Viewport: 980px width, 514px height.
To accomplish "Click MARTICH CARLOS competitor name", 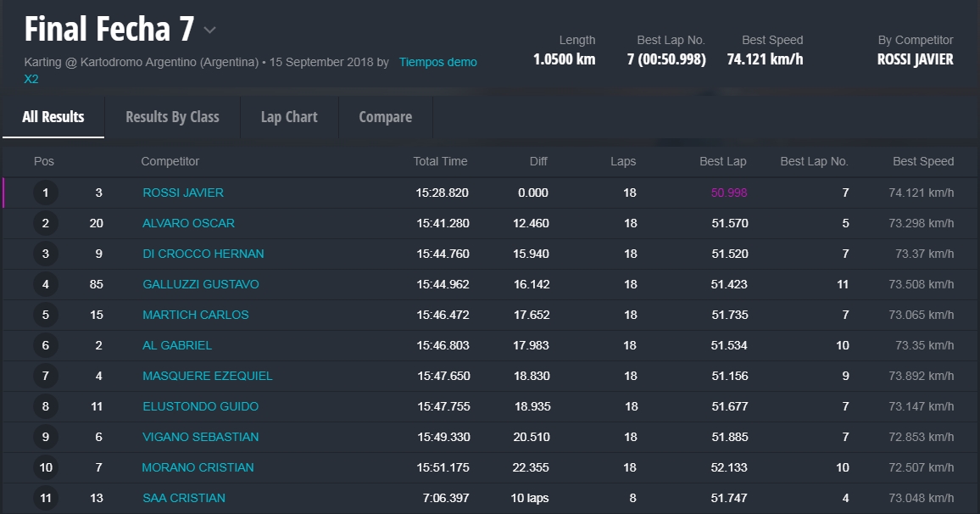I will (196, 315).
